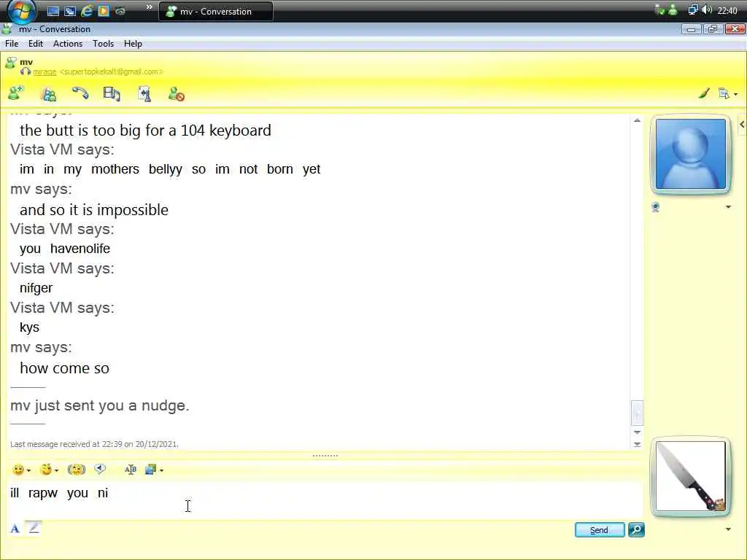The height and width of the screenshot is (560, 747).
Task: Click the message "how come so"
Action: point(64,368)
